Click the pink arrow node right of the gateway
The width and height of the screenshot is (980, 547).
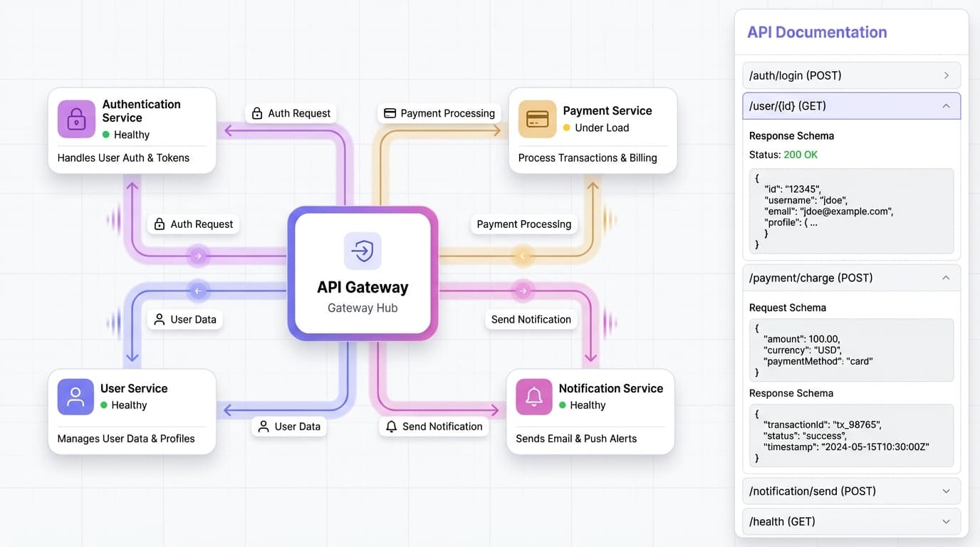[x=523, y=291]
